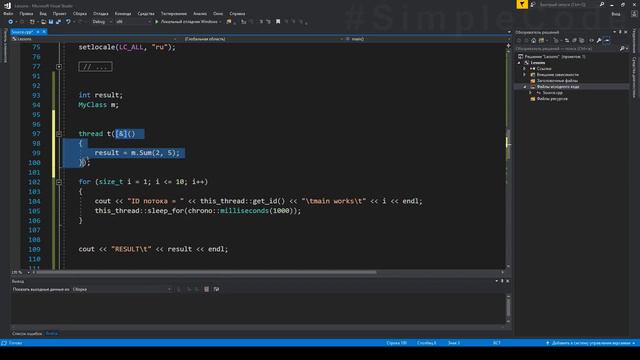Click the Solution Explorer search magnifier icon
The image size is (640, 360).
click(x=622, y=49)
